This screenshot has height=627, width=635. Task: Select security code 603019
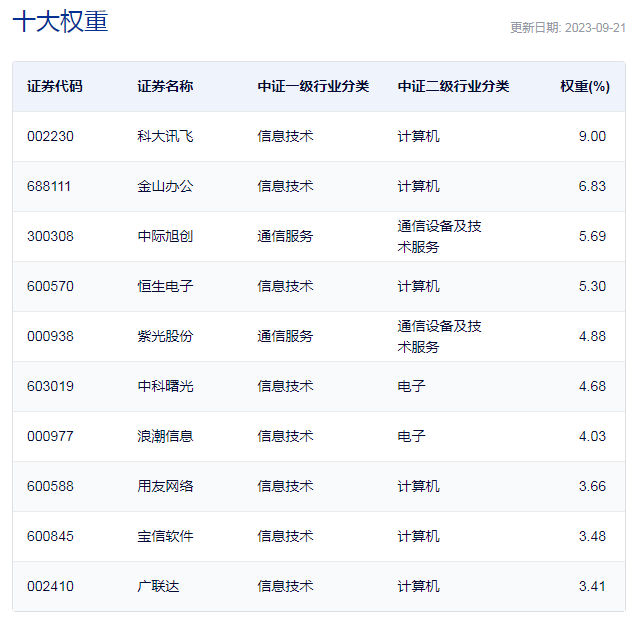coord(50,386)
